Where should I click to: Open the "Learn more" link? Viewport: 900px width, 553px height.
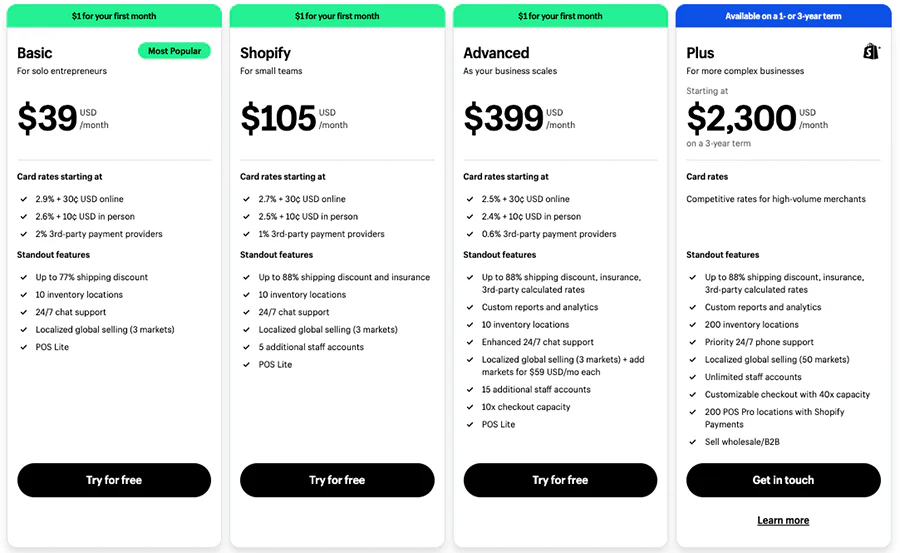pos(783,520)
